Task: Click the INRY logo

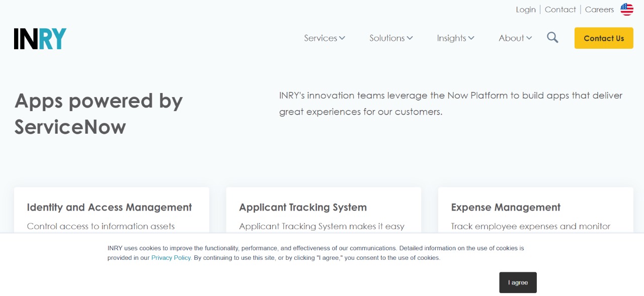Action: [40, 39]
